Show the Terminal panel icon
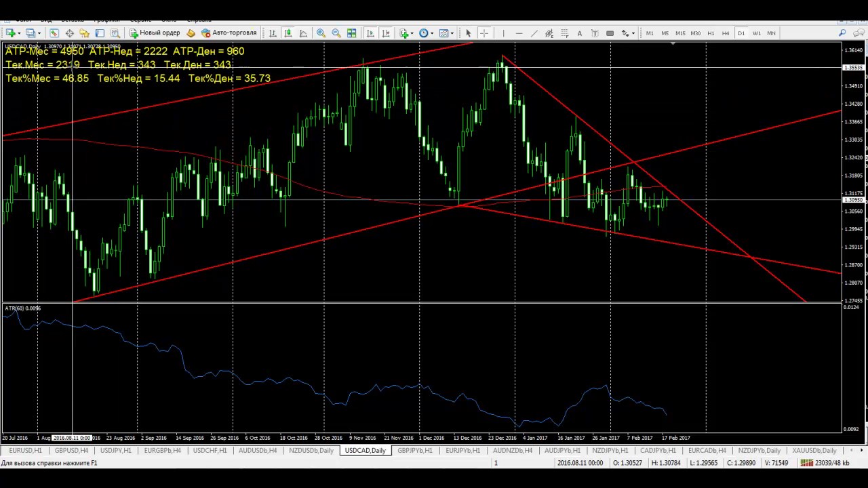Image resolution: width=868 pixels, height=488 pixels. (100, 33)
